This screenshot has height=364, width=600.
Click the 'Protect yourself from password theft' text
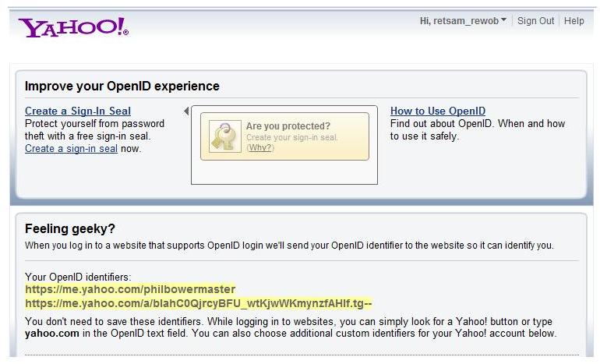pyautogui.click(x=94, y=129)
